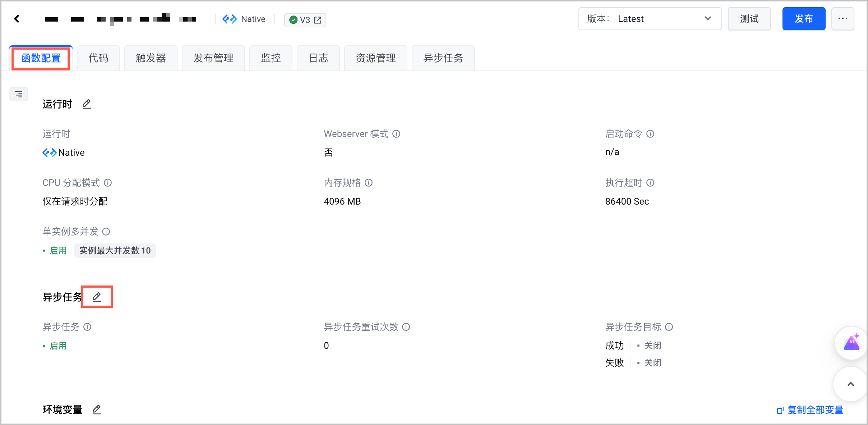Toggle the section outline panel icon
868x425 pixels.
[x=19, y=94]
